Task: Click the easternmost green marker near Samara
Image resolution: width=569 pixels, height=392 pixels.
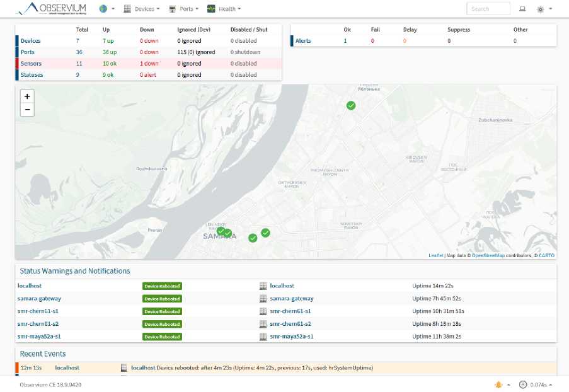Action: point(266,233)
